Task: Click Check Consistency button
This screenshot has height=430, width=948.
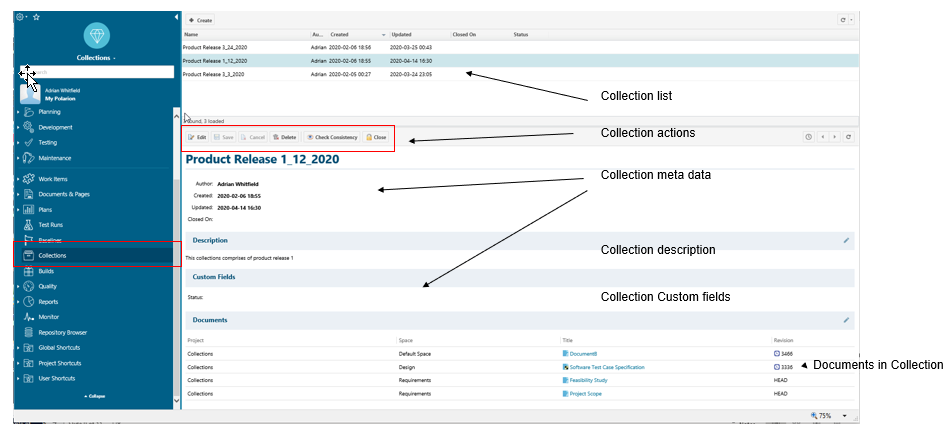Action: [332, 137]
